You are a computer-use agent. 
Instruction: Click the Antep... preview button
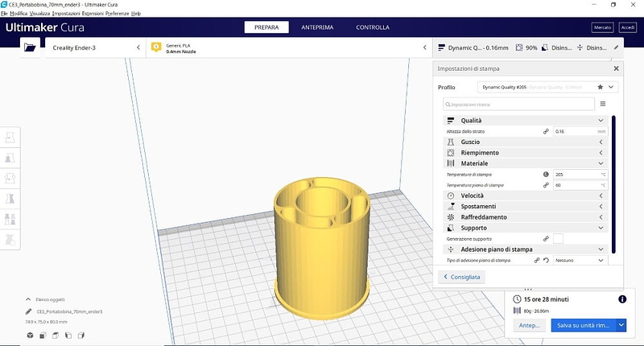529,325
